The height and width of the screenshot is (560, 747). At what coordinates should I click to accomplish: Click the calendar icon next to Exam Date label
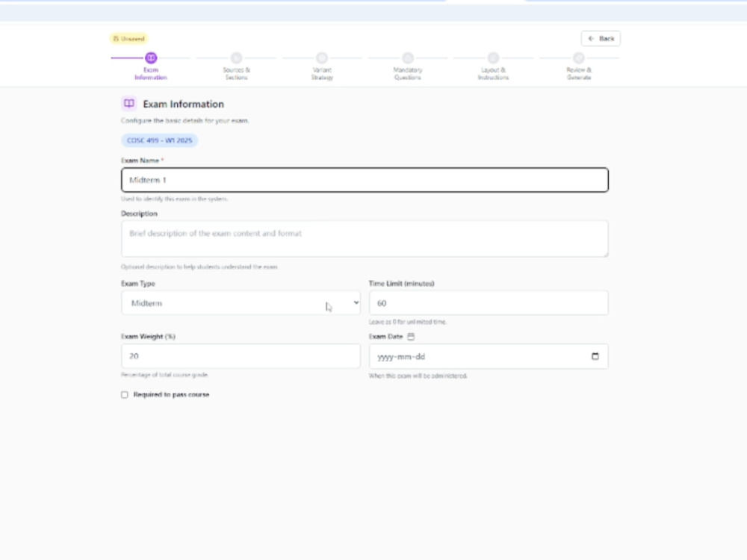411,336
